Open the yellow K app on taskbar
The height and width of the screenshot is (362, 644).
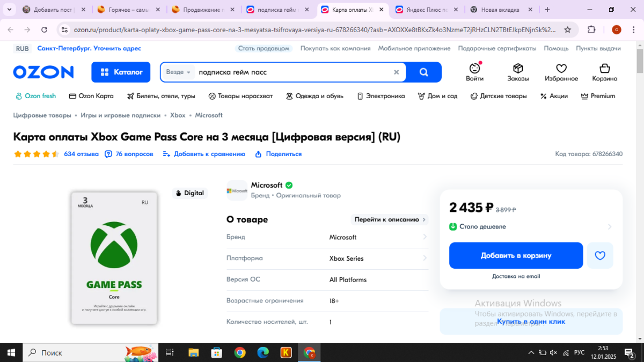(286, 352)
